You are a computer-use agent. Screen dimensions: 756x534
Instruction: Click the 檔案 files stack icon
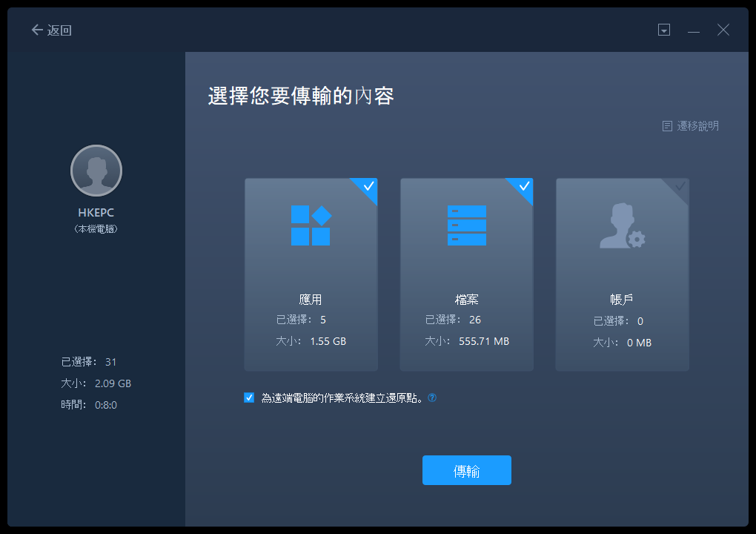467,225
